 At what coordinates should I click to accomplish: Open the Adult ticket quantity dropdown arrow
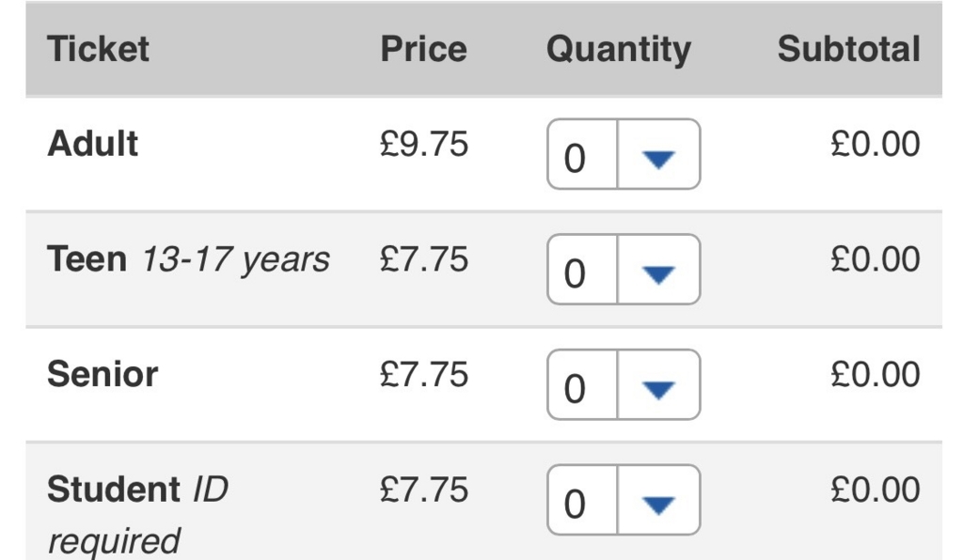[658, 155]
